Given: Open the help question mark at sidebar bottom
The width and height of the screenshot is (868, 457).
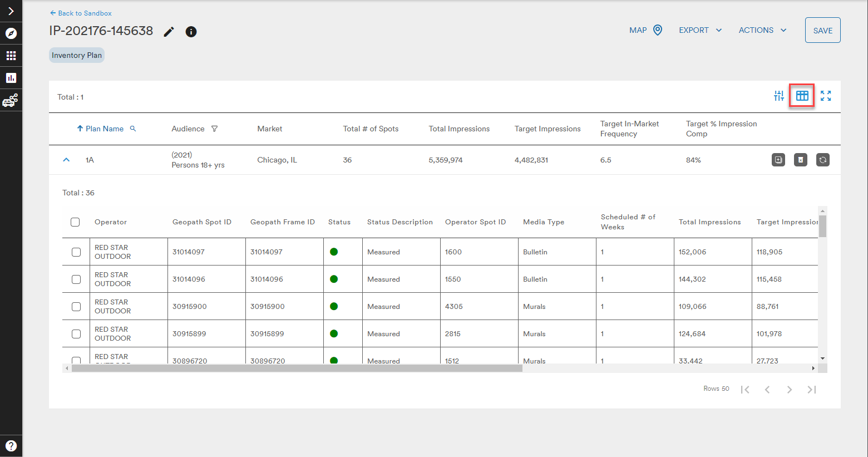Looking at the screenshot, I should click(11, 445).
